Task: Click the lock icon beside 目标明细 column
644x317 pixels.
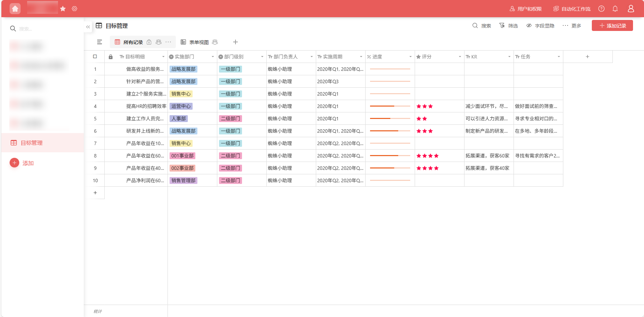Action: [x=111, y=56]
